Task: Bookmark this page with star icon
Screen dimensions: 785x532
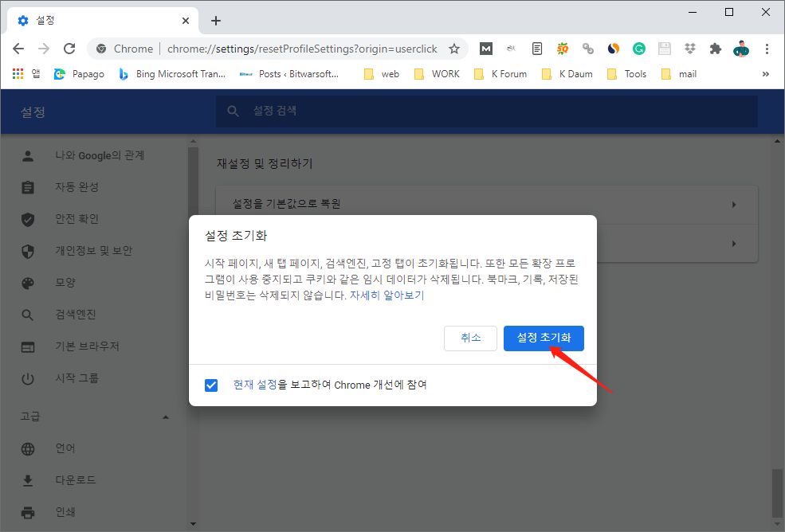Action: point(454,49)
